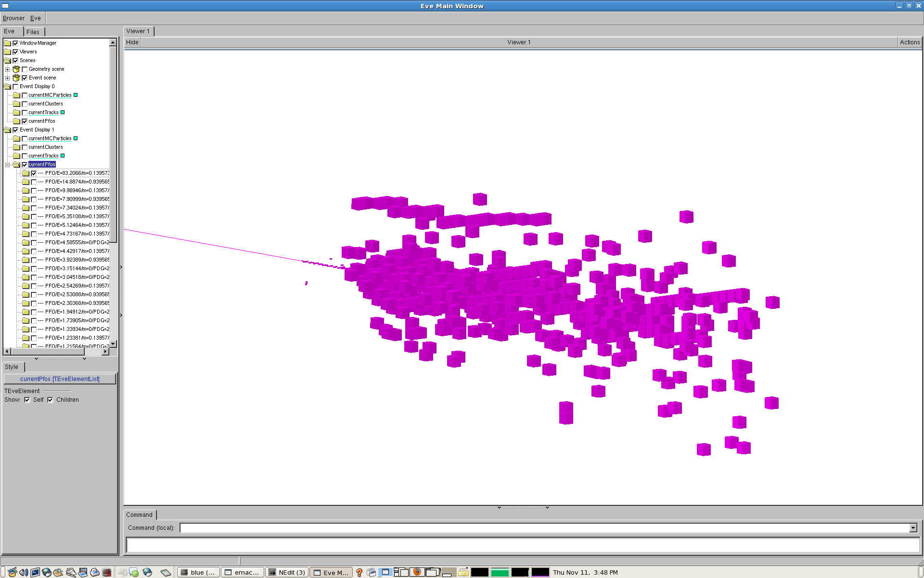
Task: Switch to the Files tab
Action: 33,32
